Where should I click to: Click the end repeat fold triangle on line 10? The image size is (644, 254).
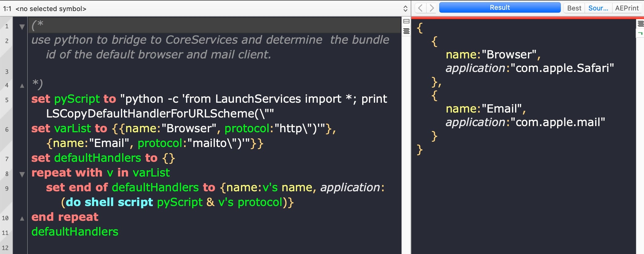tap(22, 219)
